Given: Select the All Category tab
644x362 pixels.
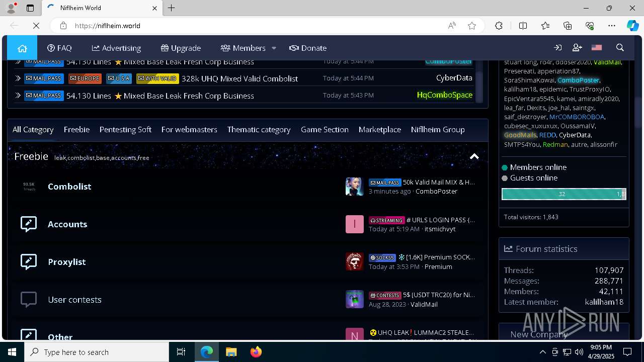Looking at the screenshot, I should coord(33,130).
